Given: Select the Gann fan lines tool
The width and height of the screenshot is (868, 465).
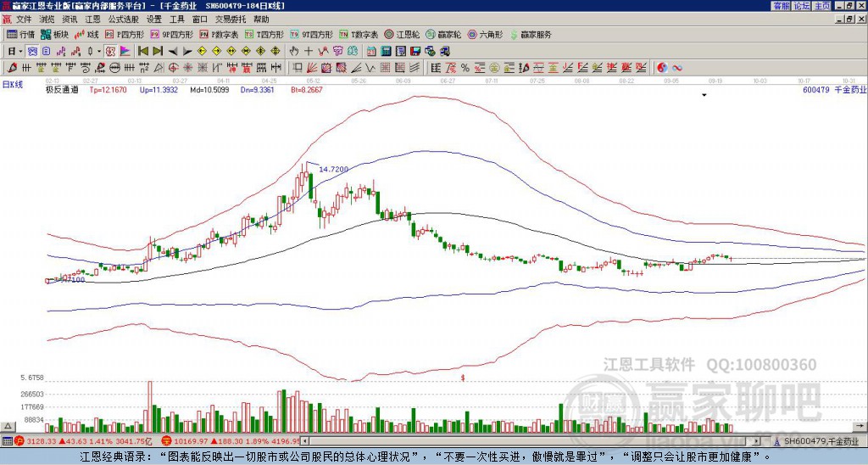Looking at the screenshot, I should click(312, 68).
